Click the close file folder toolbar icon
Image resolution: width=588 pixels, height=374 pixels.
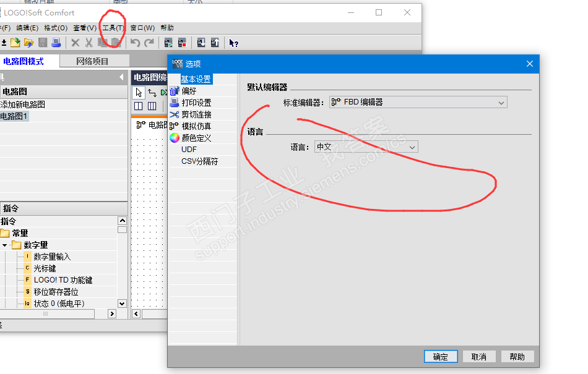[x=29, y=43]
